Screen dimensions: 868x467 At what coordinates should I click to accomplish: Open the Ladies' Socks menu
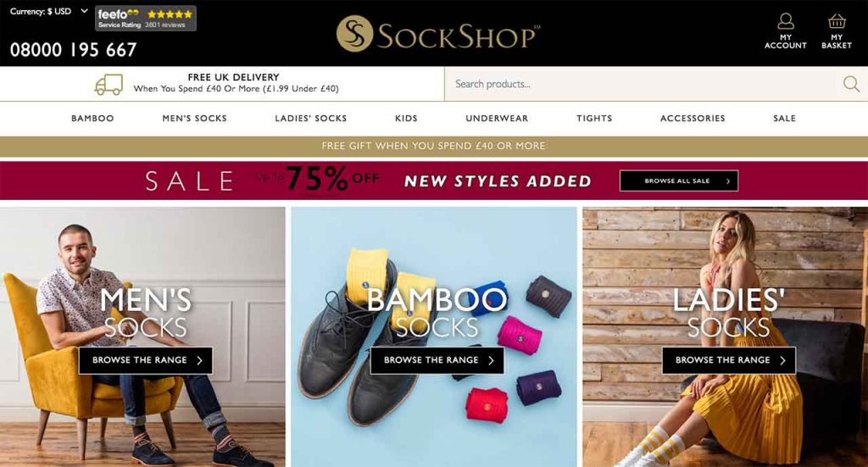click(x=310, y=119)
